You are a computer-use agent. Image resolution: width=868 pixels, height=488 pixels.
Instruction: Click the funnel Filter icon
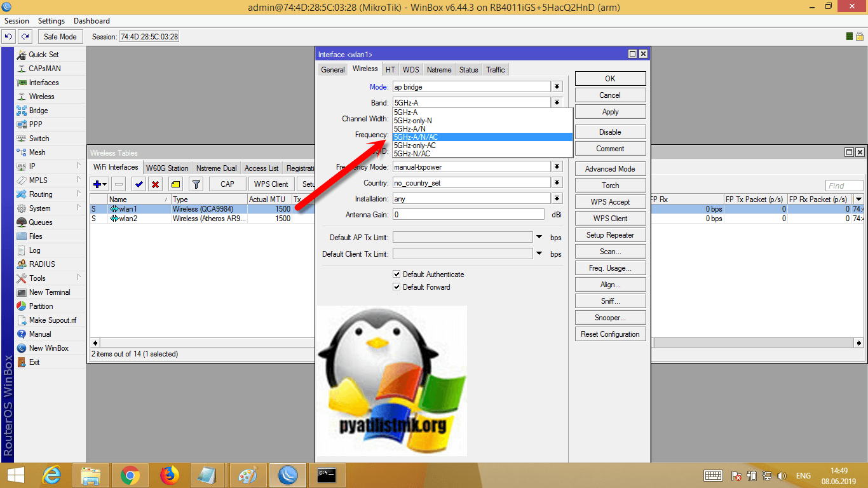pyautogui.click(x=196, y=184)
